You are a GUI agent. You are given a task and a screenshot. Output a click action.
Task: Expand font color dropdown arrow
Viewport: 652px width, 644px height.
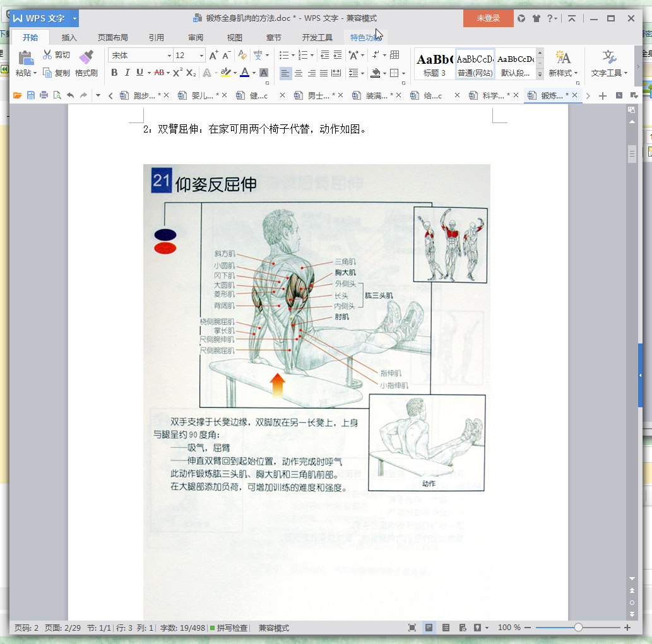click(x=254, y=73)
